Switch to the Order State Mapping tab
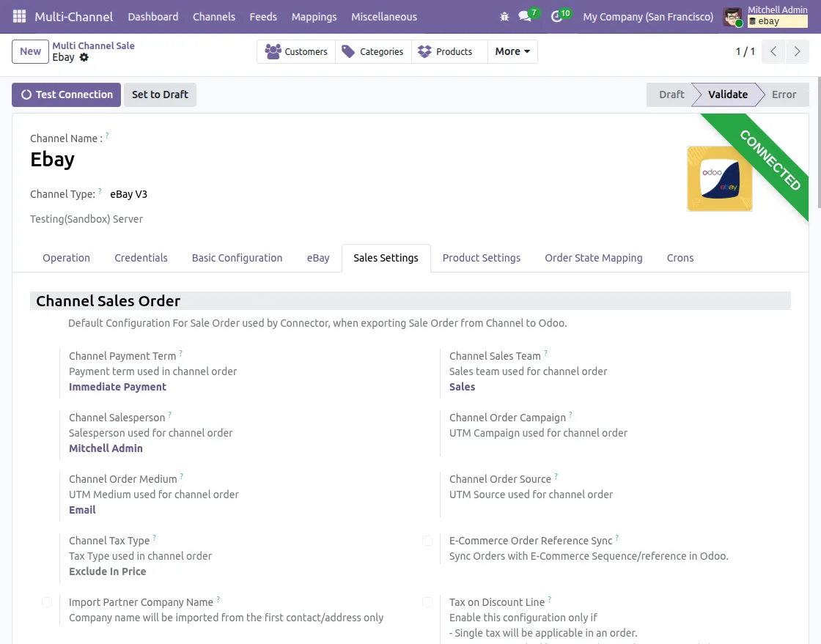Viewport: 821px width, 644px height. tap(593, 258)
